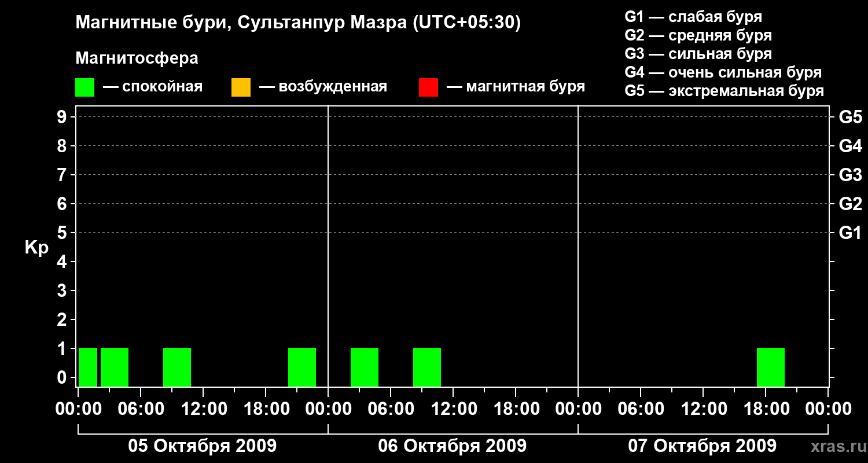
Task: Click the 'Магнитосфера' legend heading
Action: click(x=137, y=58)
